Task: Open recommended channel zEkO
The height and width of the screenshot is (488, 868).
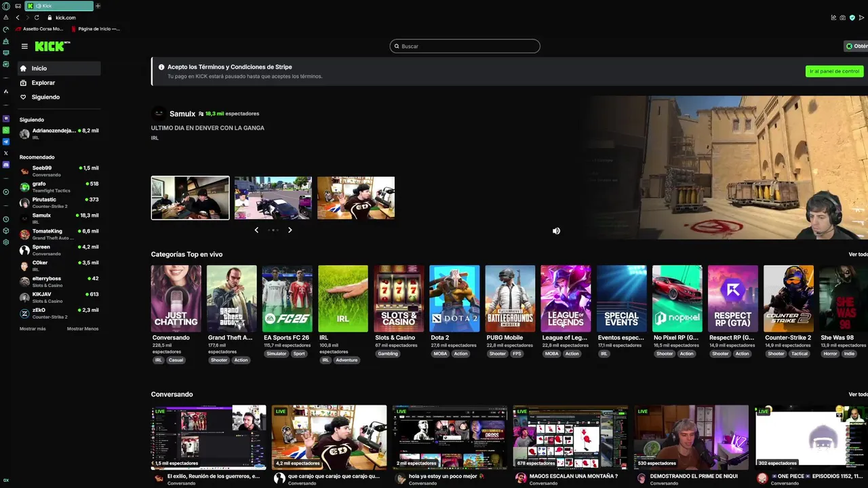Action: [x=59, y=313]
